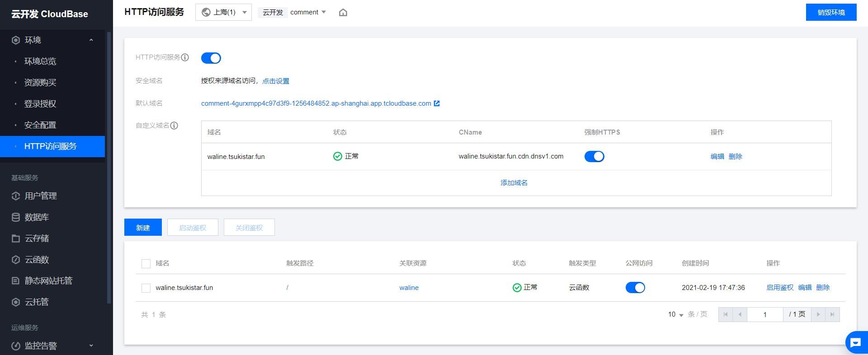Screen dimensions: 868x355
Task: Go to next page arrow
Action: [818, 314]
